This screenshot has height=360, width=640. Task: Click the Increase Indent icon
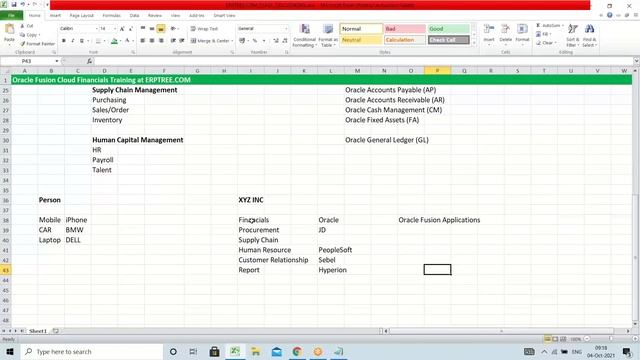(182, 41)
